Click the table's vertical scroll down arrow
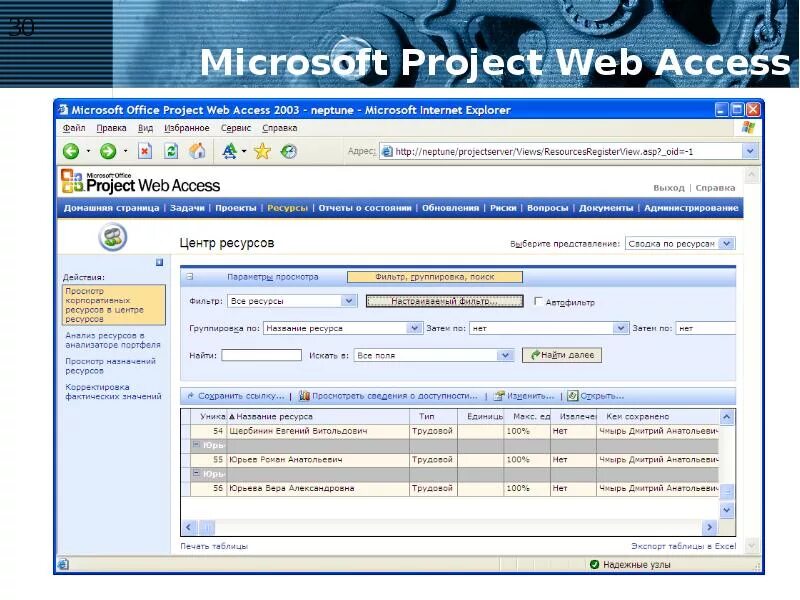Image resolution: width=800 pixels, height=600 pixels. pyautogui.click(x=727, y=510)
